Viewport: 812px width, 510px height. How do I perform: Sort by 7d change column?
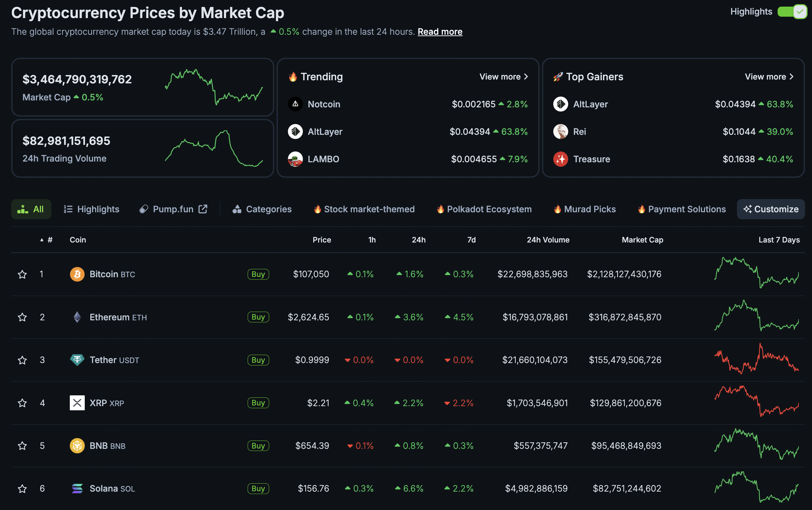pos(471,240)
